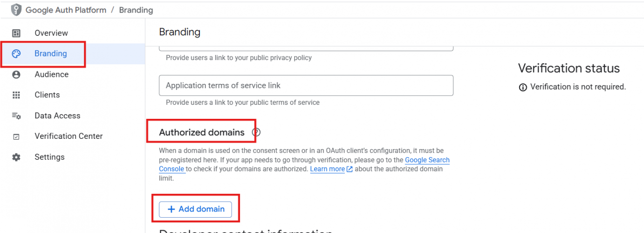The height and width of the screenshot is (233, 644).
Task: Open the Data Access section
Action: click(x=57, y=116)
